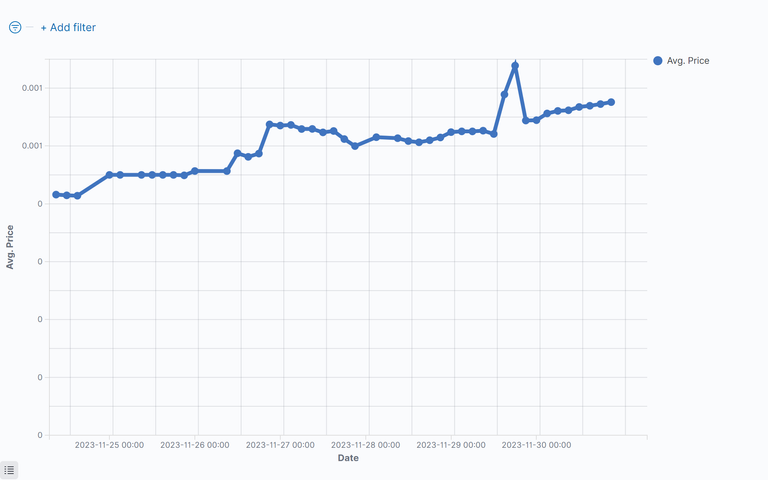
Task: Click the last data point on line
Action: point(611,102)
